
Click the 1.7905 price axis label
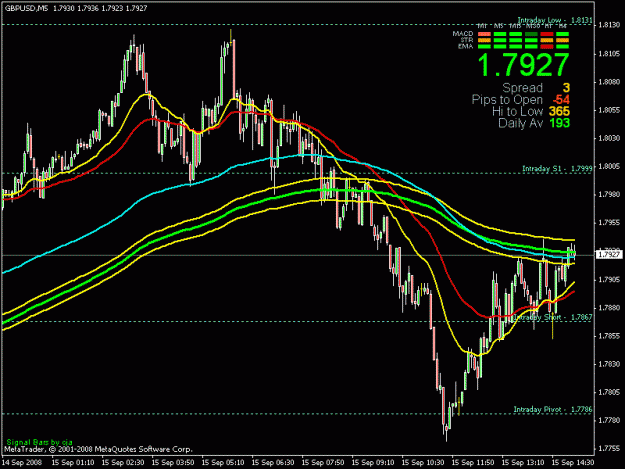click(x=609, y=279)
